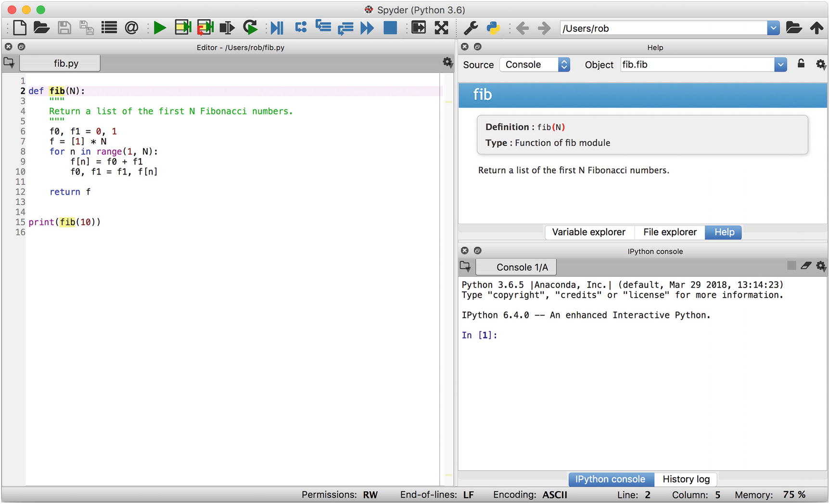The width and height of the screenshot is (830, 504).
Task: Expand the working directory path dropdown
Action: point(773,28)
